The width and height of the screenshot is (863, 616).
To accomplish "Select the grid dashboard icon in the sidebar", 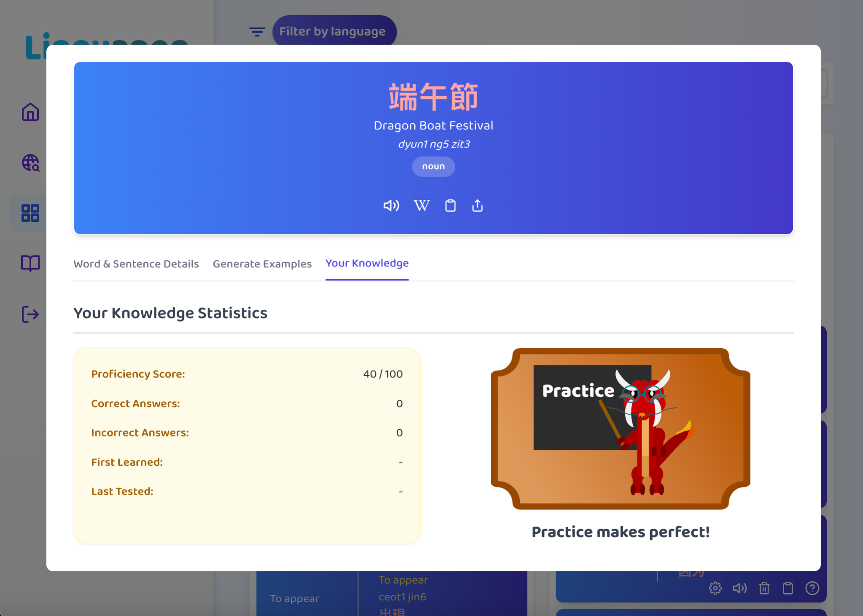I will tap(30, 213).
